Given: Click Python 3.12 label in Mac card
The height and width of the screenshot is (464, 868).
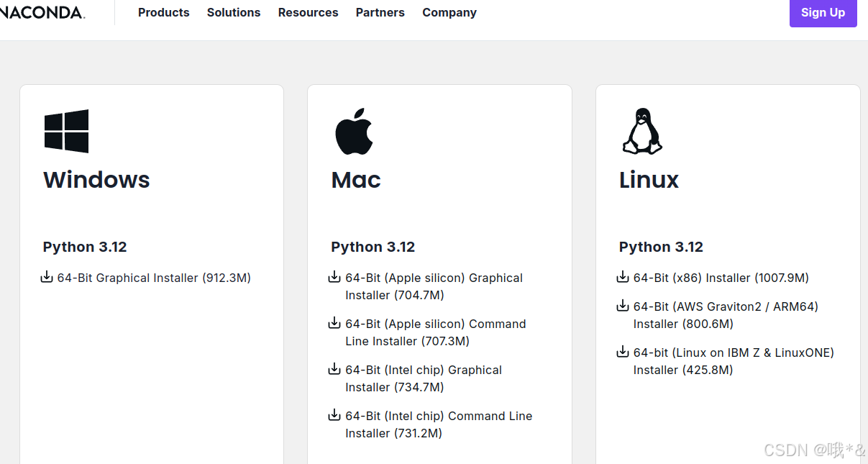Looking at the screenshot, I should 373,247.
